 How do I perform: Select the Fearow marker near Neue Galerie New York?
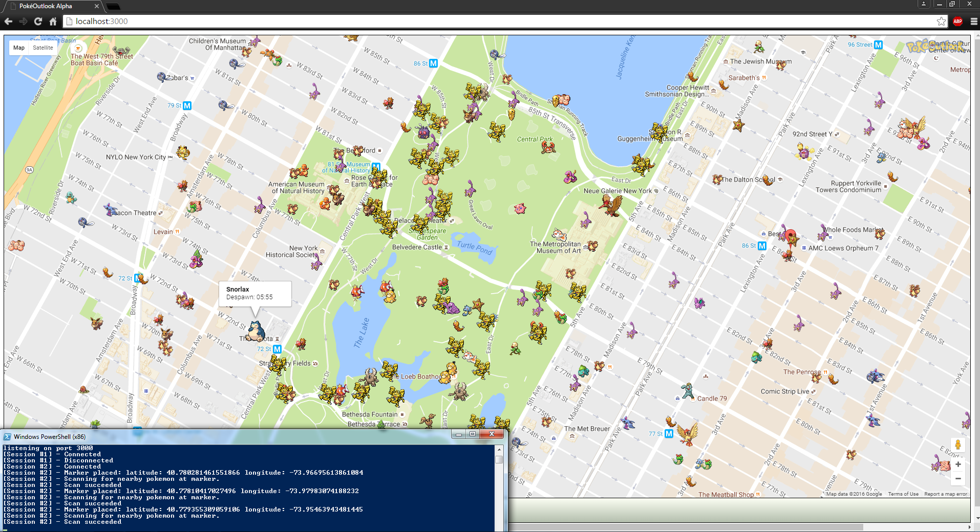(x=612, y=205)
